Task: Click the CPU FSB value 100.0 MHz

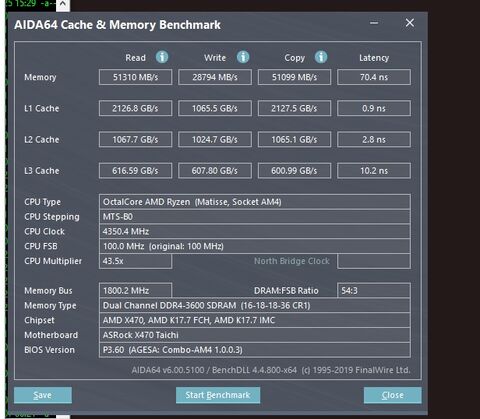Action: point(255,246)
